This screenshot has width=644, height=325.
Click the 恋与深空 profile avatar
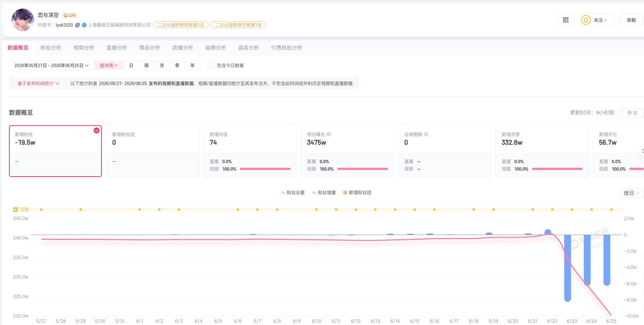click(x=23, y=20)
